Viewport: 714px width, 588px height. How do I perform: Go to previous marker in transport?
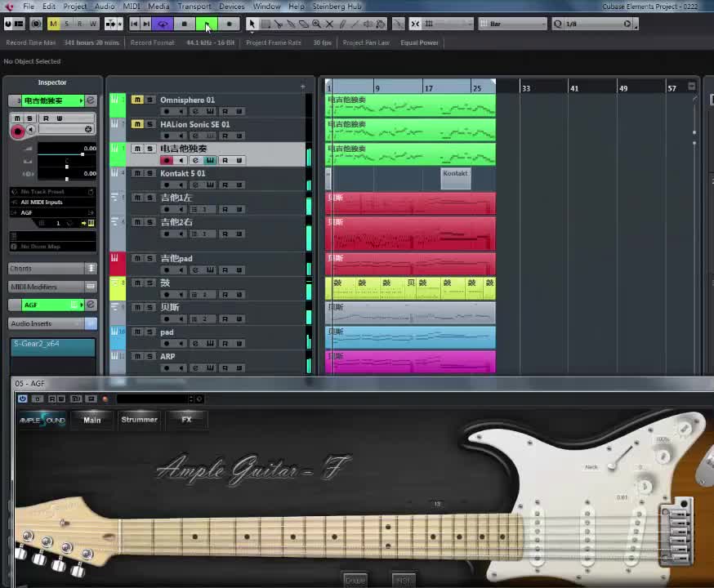pos(134,24)
